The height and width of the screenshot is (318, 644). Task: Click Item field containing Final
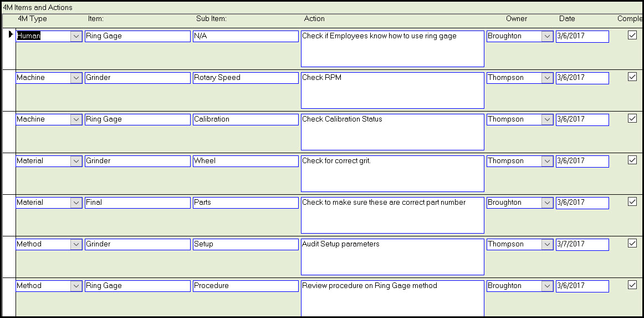coord(137,203)
